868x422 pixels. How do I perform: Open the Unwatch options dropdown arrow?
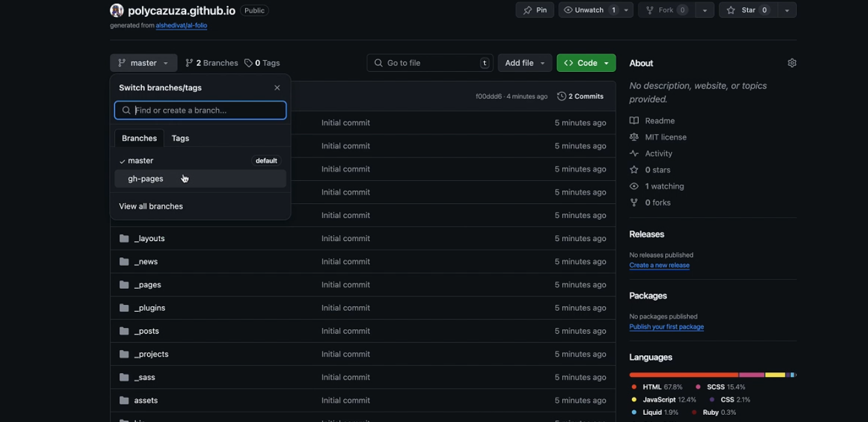tap(627, 10)
